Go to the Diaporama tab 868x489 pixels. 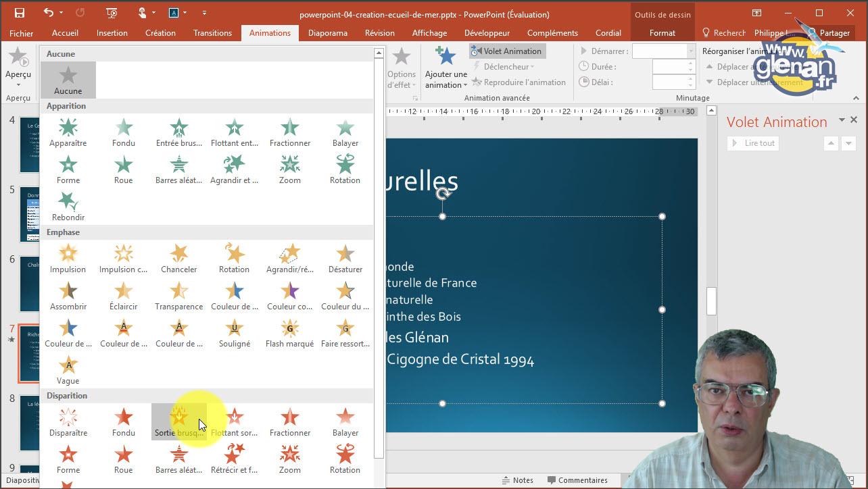coord(328,33)
